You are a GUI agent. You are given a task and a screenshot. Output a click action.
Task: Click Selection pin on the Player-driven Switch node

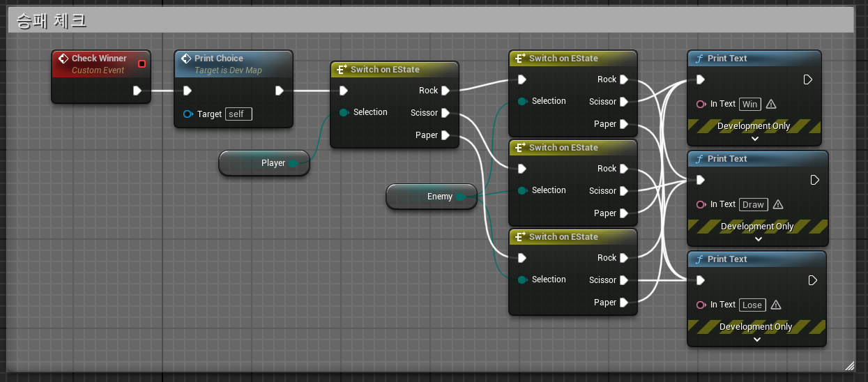[344, 112]
